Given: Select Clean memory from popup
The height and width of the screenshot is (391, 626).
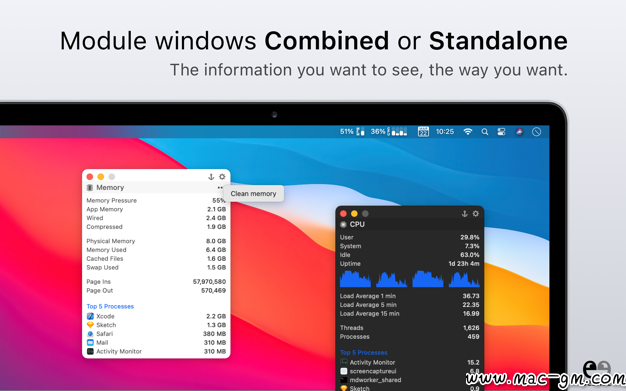Looking at the screenshot, I should (254, 193).
